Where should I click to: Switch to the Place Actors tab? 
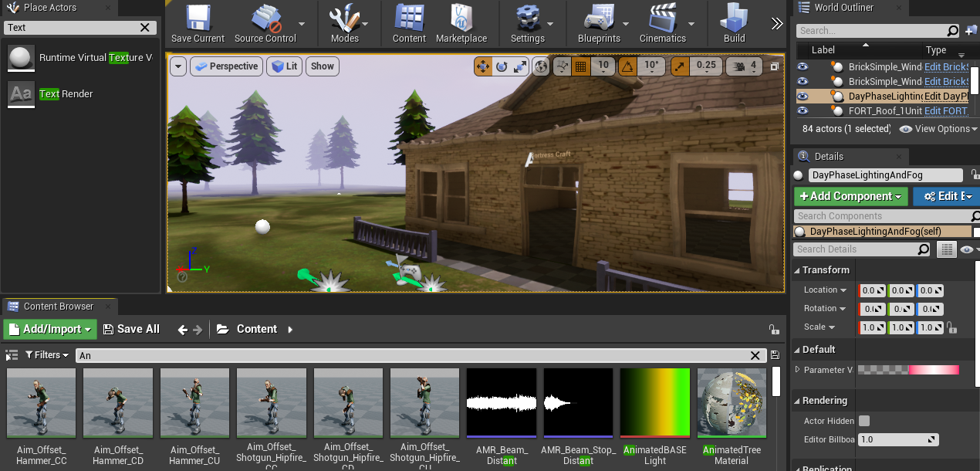coord(51,8)
